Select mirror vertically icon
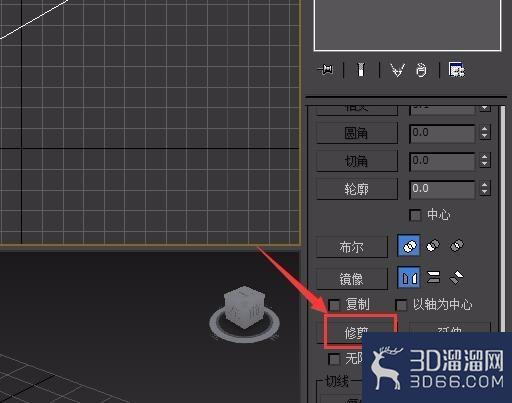Image resolution: width=512 pixels, height=403 pixels. [x=433, y=277]
